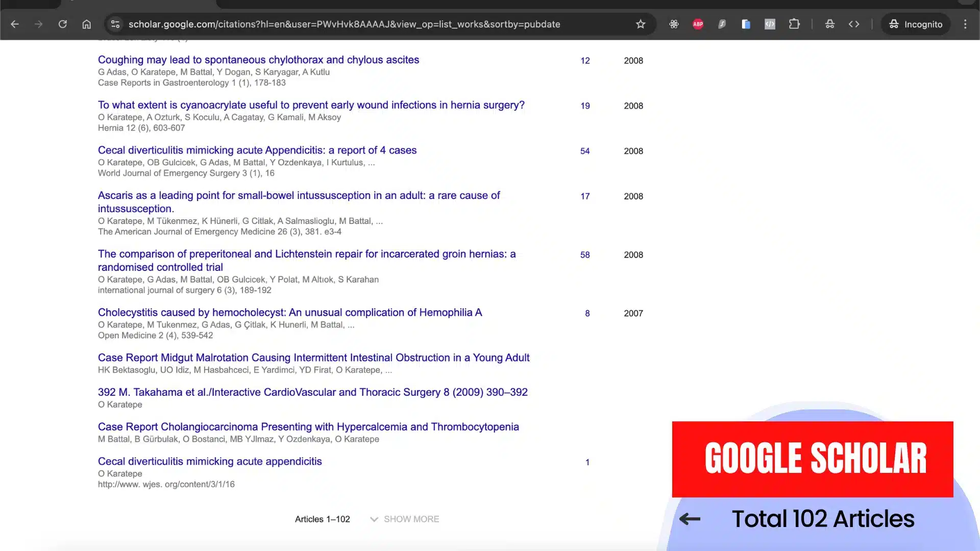Screen dimensions: 980x551
Task: Open the site information icon in address bar
Action: 115,24
